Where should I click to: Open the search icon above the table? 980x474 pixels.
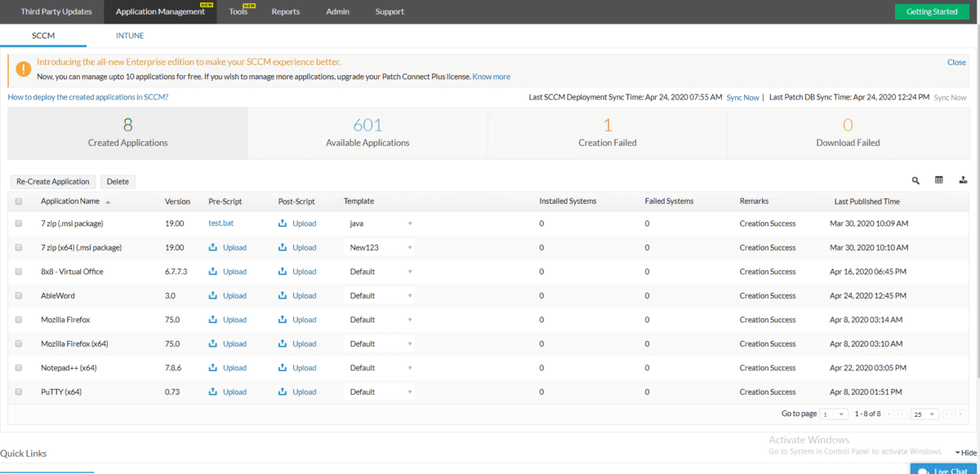pos(915,181)
